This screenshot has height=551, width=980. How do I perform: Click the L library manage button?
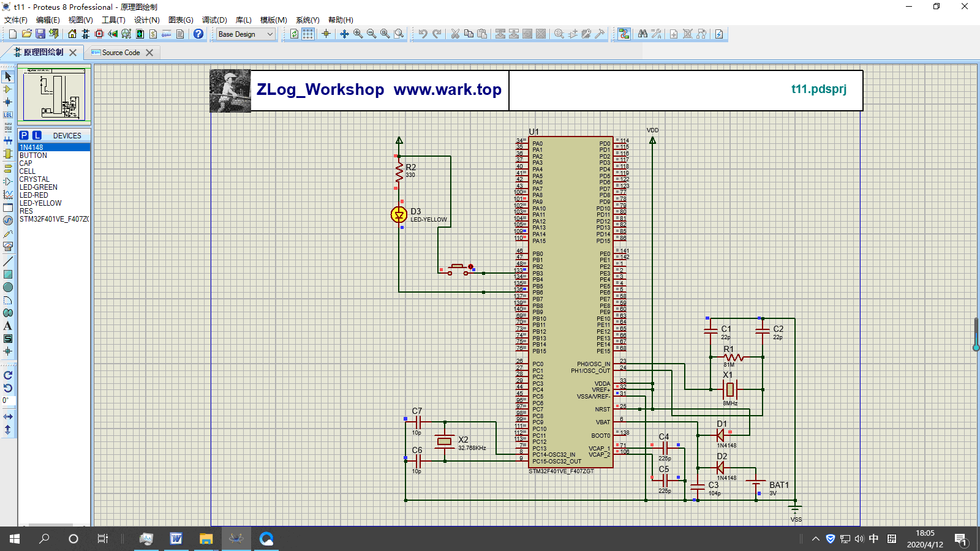pos(37,135)
